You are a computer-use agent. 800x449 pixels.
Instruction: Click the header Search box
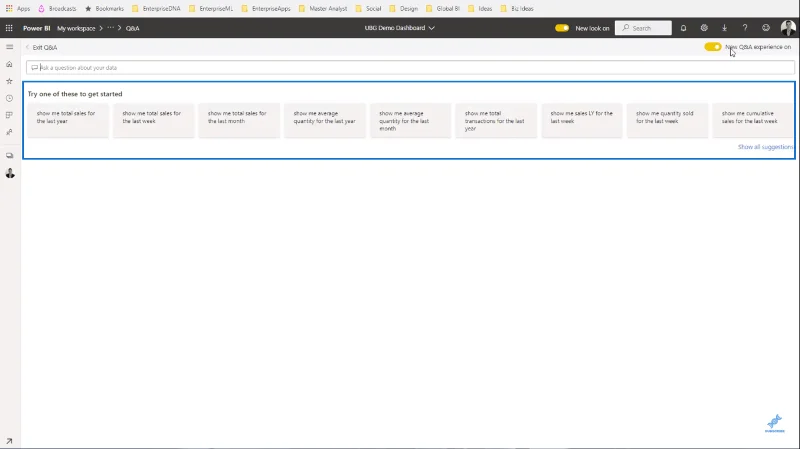pyautogui.click(x=643, y=28)
